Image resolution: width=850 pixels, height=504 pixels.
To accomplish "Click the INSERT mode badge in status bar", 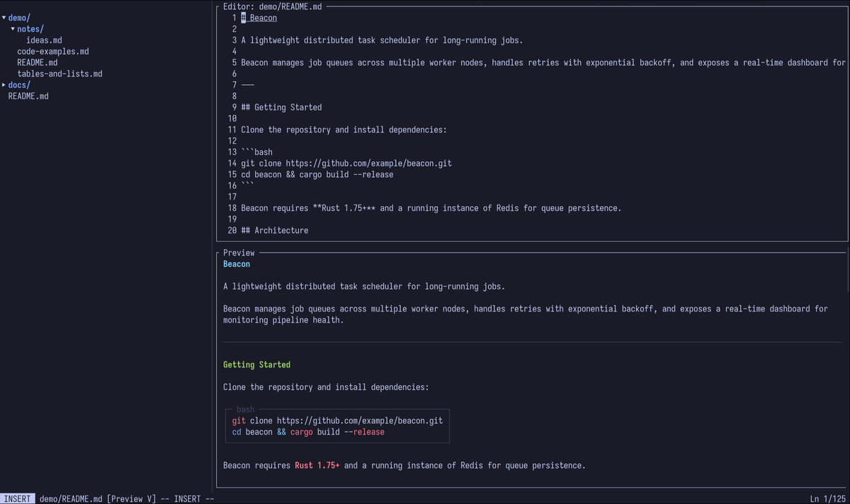I will click(17, 498).
